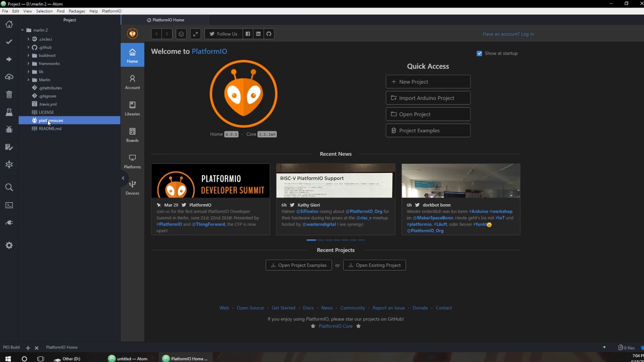The height and width of the screenshot is (362, 644).
Task: Open the Packages menu
Action: point(76,11)
